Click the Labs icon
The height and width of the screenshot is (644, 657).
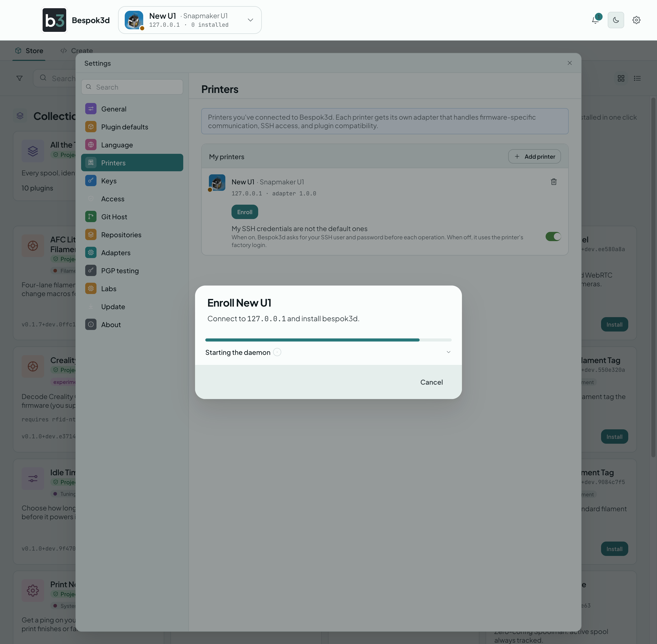[x=91, y=288]
